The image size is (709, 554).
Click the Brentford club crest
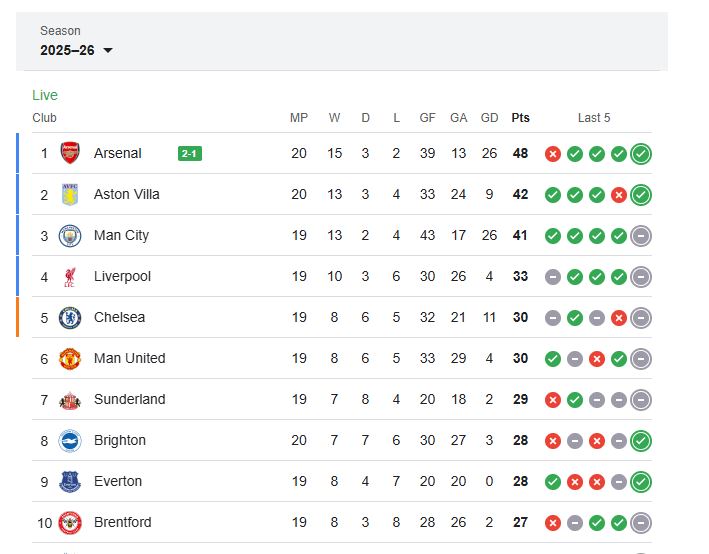[x=70, y=522]
